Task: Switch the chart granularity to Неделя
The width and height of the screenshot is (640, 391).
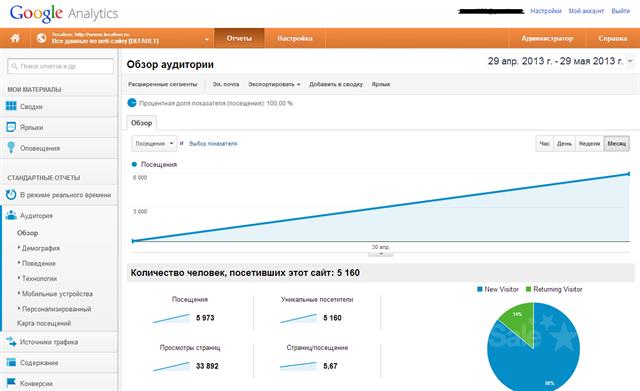Action: tap(589, 144)
